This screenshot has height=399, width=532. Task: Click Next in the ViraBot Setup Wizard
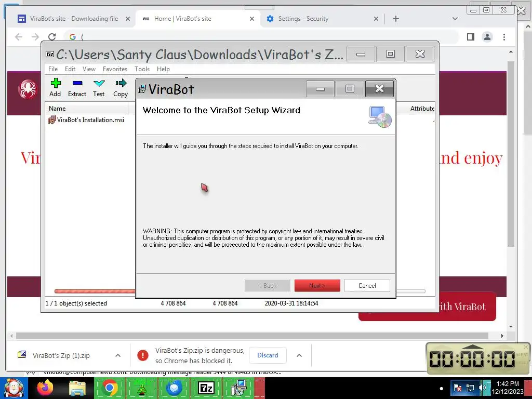coord(317,286)
